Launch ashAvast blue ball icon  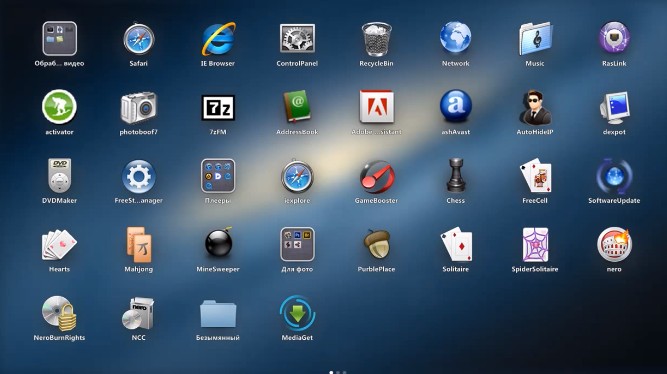tap(456, 106)
